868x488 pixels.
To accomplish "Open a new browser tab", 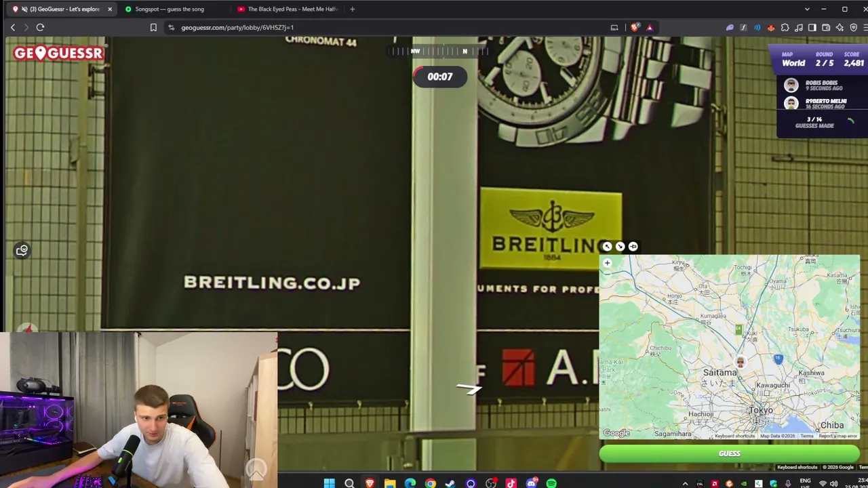I will (352, 9).
